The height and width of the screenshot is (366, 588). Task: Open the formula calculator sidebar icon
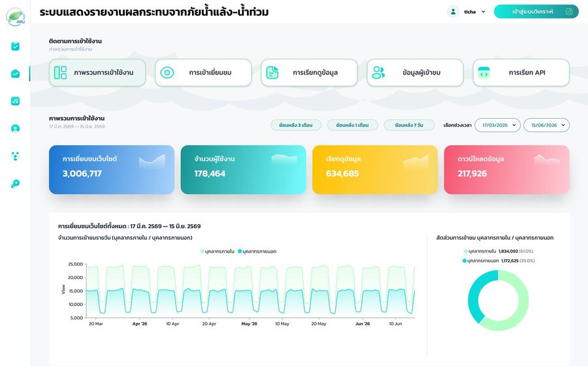(x=15, y=101)
